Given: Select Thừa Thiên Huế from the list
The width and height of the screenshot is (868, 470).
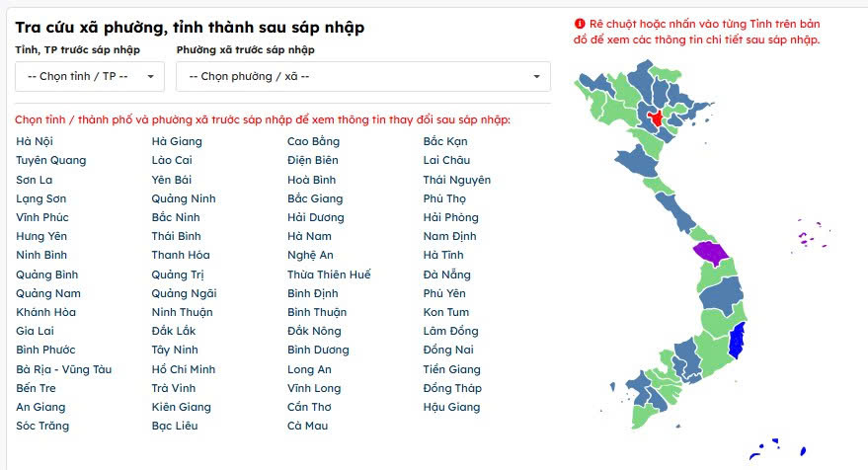Looking at the screenshot, I should tap(329, 274).
